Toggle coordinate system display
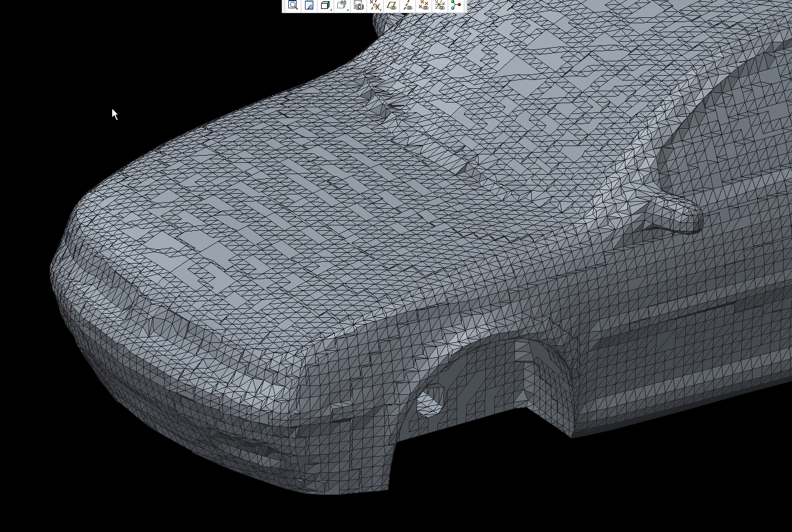Screen dimensions: 792x532 (x=440, y=5)
